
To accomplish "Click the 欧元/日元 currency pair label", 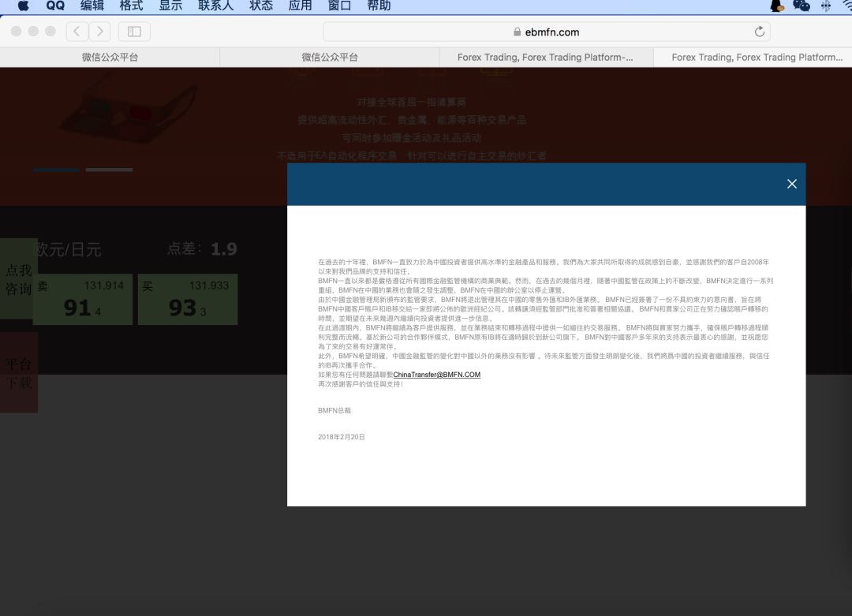I will pos(67,249).
